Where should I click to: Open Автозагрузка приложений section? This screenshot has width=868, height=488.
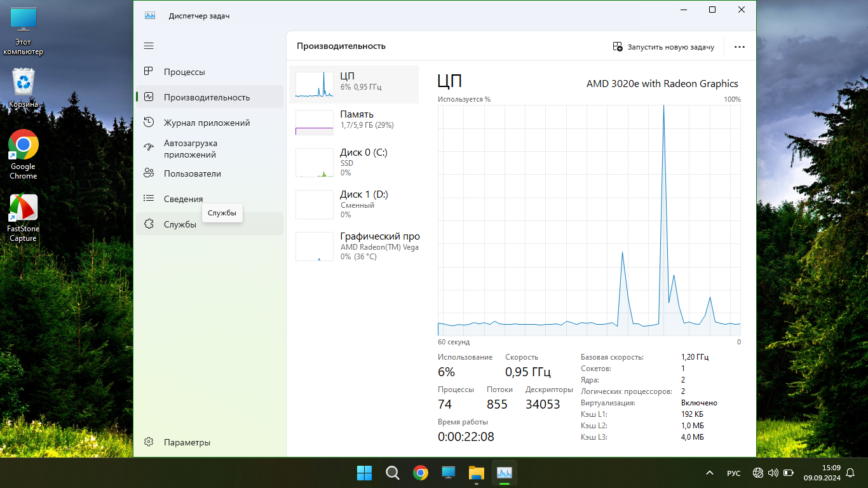click(x=190, y=149)
